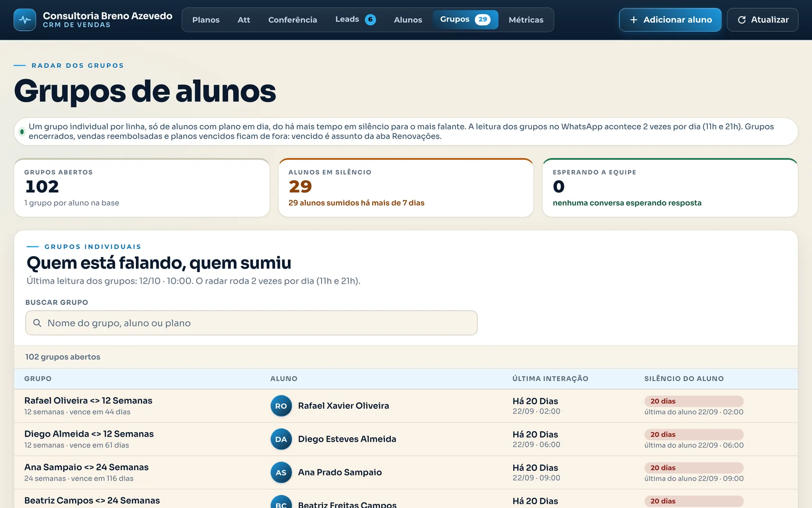Click the 'Quem está falando, quem sumiu' heading
The image size is (812, 508).
coord(159,263)
